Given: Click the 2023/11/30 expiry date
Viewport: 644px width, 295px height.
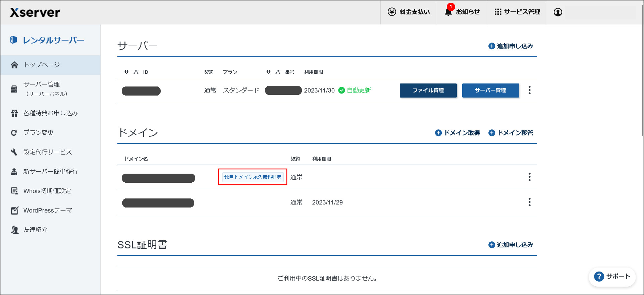Looking at the screenshot, I should point(319,91).
